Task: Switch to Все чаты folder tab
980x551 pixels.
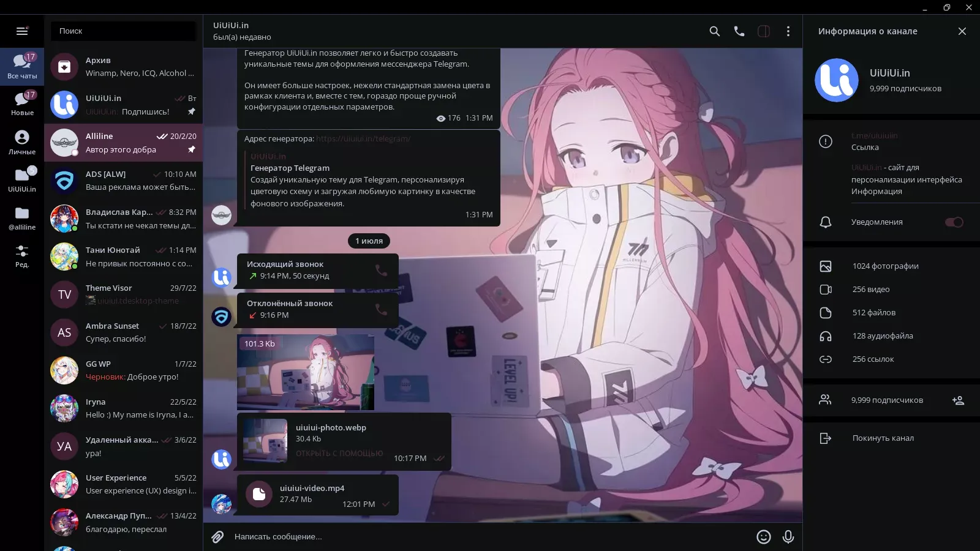Action: tap(22, 66)
